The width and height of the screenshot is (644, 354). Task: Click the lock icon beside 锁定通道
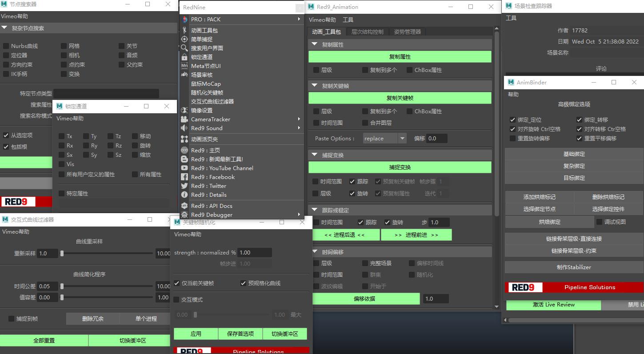[x=184, y=57]
